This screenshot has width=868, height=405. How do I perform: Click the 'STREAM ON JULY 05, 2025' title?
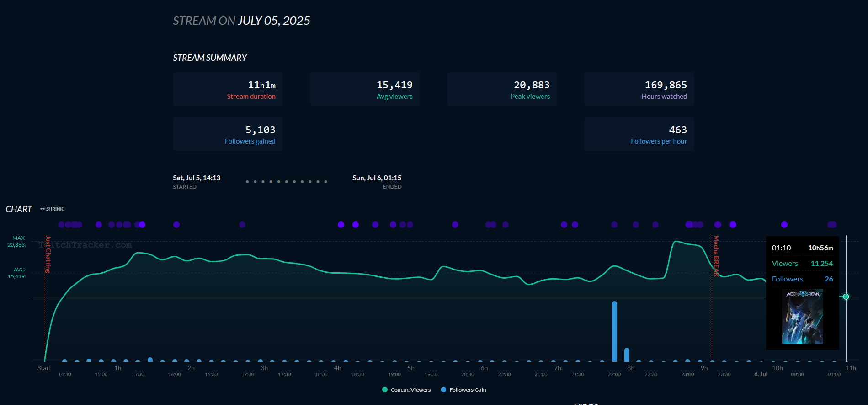[241, 21]
